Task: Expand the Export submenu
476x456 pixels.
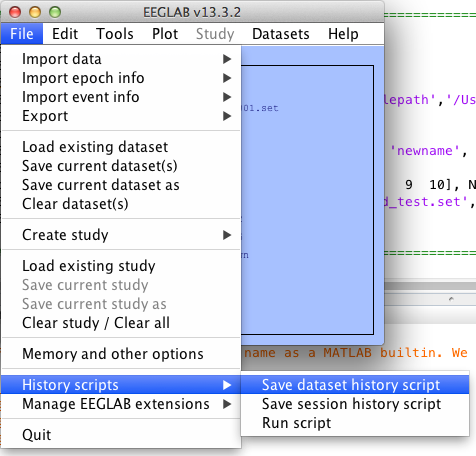Action: pyautogui.click(x=121, y=116)
